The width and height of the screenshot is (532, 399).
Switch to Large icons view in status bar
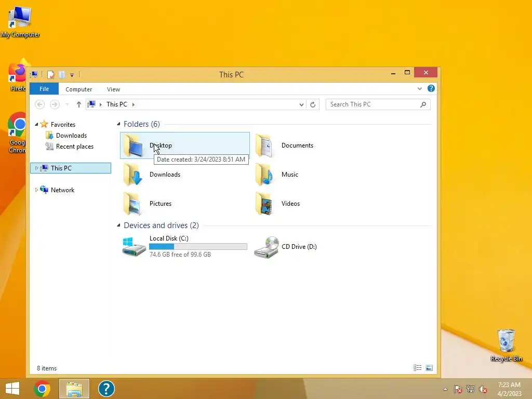click(x=429, y=368)
